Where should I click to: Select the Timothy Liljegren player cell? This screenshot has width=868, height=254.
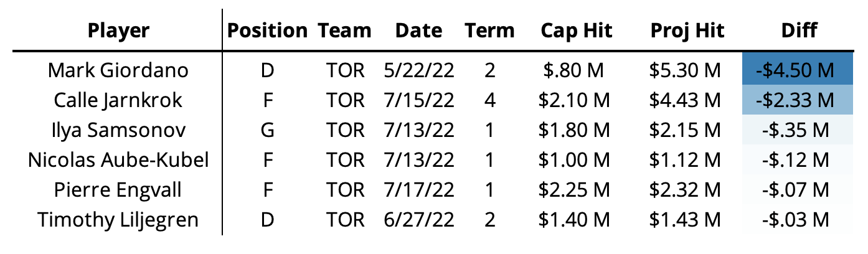118,219
